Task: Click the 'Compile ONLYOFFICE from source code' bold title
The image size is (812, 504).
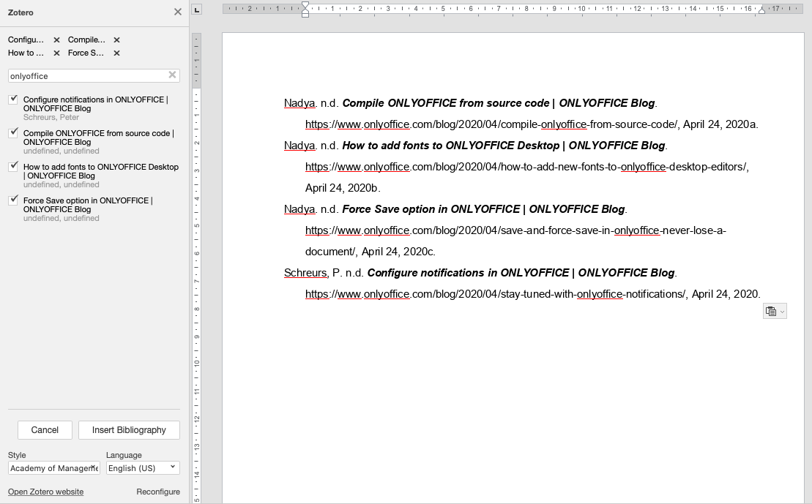Action: [x=498, y=103]
